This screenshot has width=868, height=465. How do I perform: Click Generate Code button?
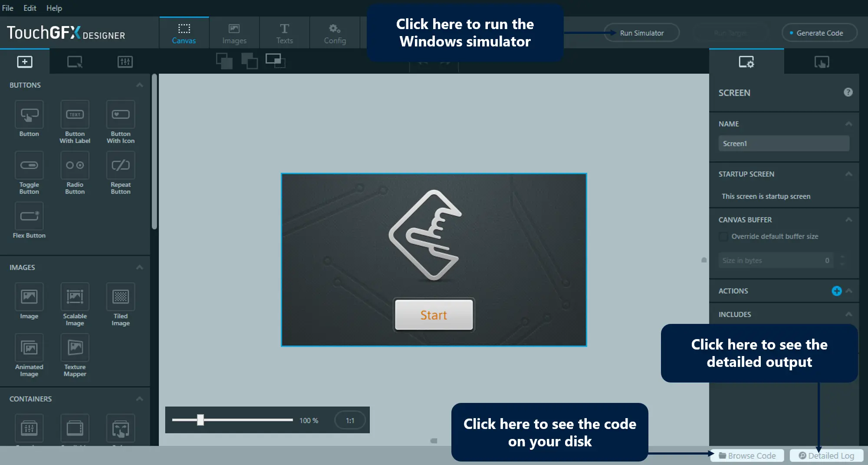[x=819, y=33]
